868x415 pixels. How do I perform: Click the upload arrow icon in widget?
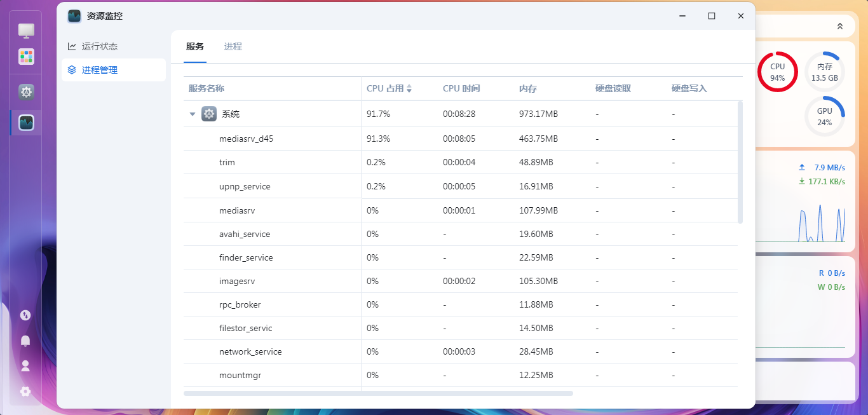tap(802, 167)
